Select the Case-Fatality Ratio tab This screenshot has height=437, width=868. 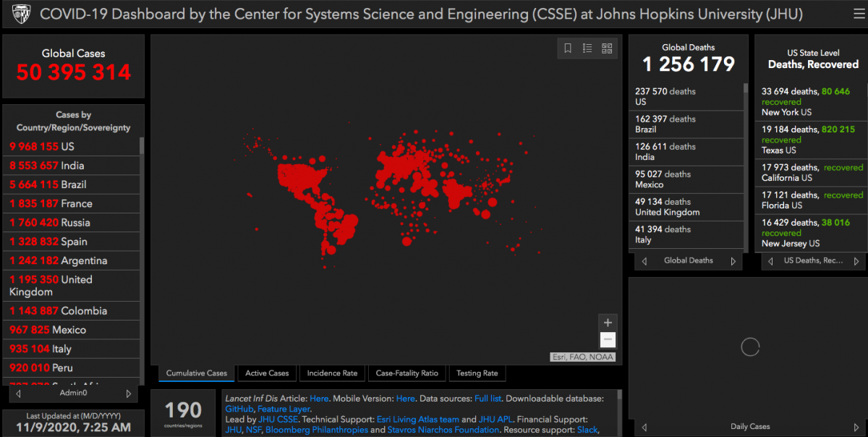tap(407, 373)
